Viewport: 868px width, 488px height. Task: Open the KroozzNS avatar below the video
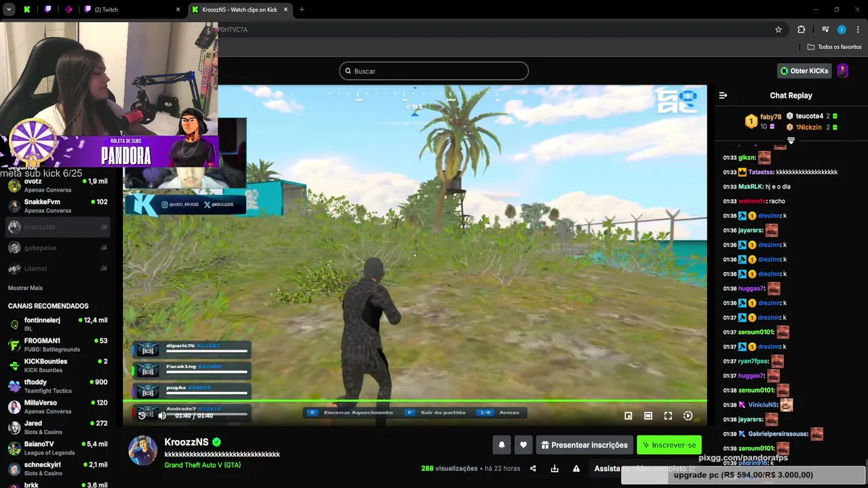143,451
